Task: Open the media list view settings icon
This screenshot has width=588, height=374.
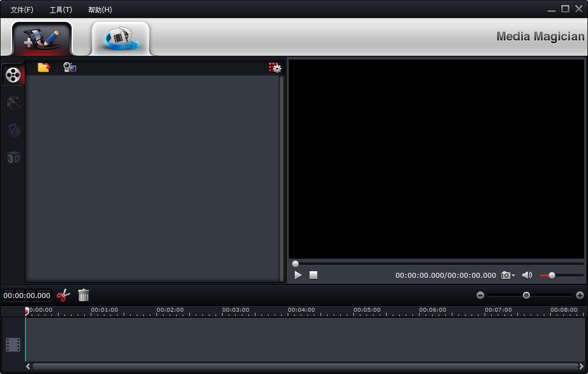Action: (275, 67)
